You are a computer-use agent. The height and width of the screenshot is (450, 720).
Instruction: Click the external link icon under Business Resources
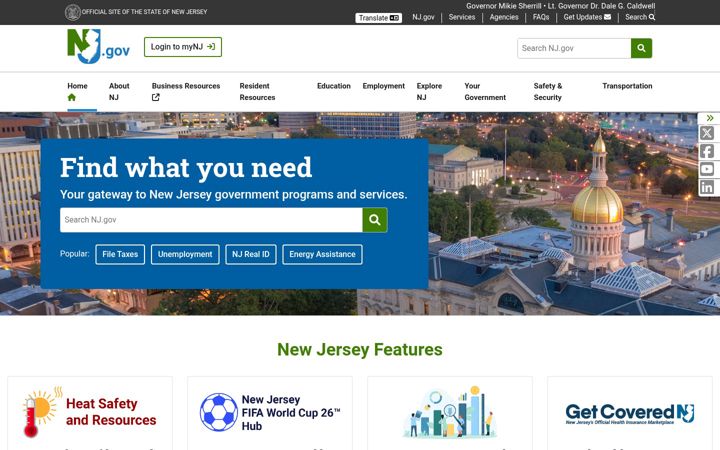pyautogui.click(x=156, y=97)
